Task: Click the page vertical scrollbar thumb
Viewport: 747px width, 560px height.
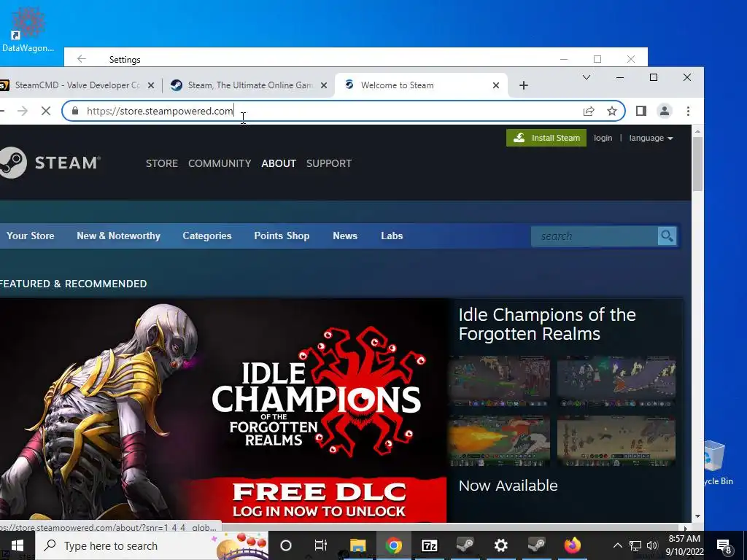Action: 697,164
